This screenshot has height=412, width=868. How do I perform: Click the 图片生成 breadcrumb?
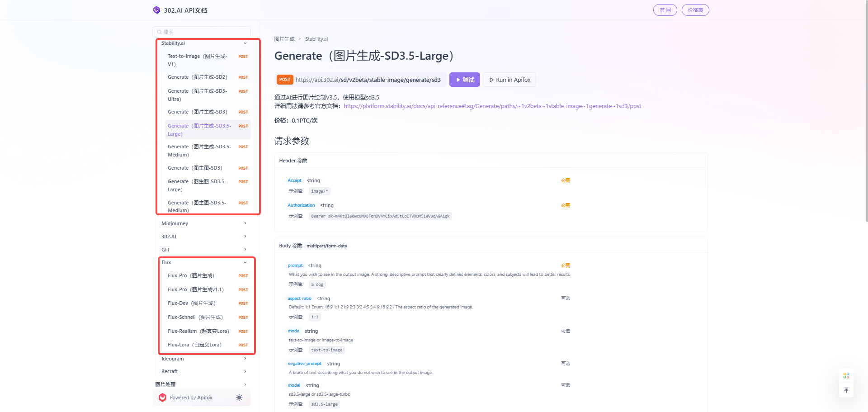point(284,39)
